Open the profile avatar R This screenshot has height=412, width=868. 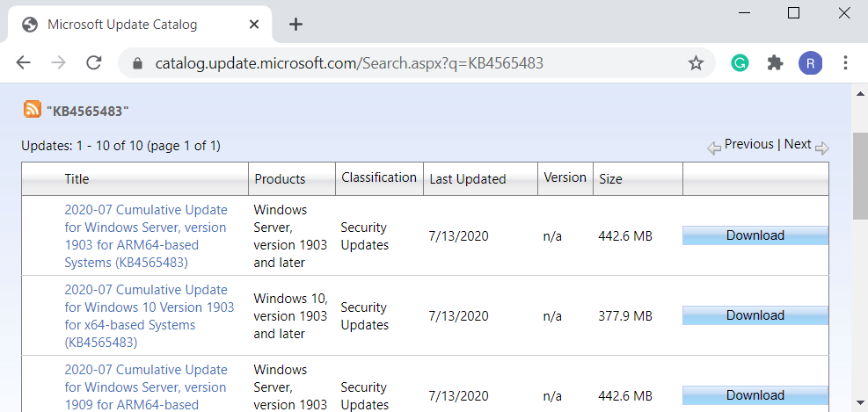point(810,63)
